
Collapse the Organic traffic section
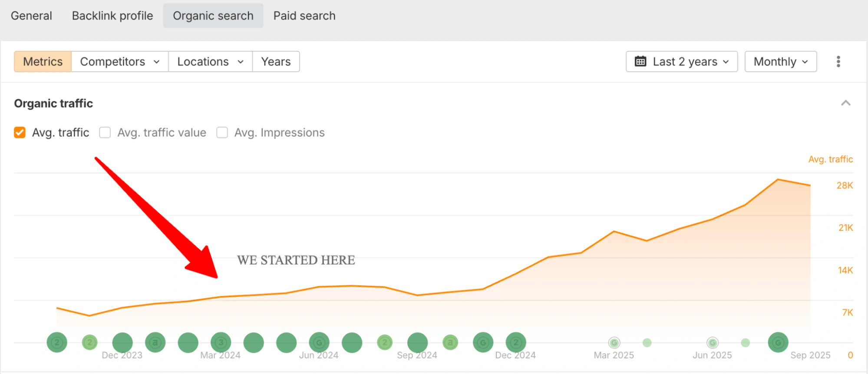pos(845,103)
